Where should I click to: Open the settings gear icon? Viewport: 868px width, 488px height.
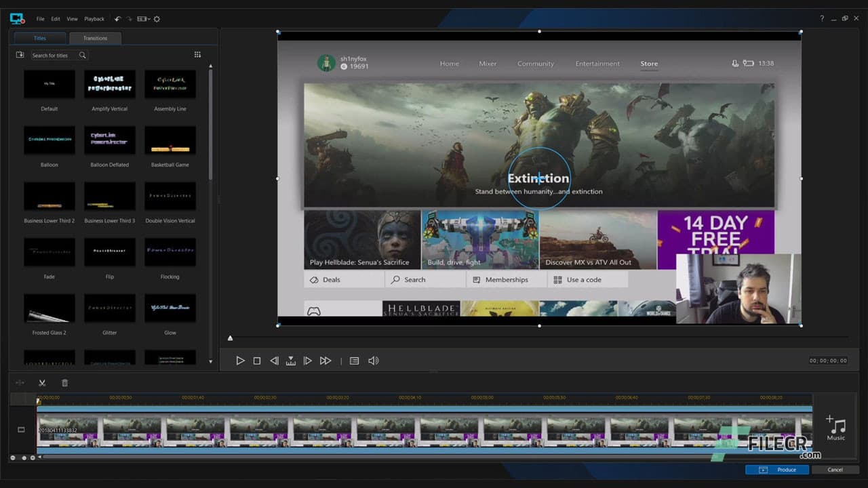pos(157,19)
